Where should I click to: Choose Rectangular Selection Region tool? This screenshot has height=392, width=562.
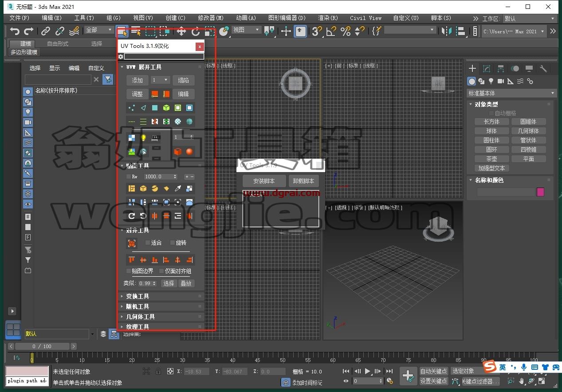tap(151, 31)
